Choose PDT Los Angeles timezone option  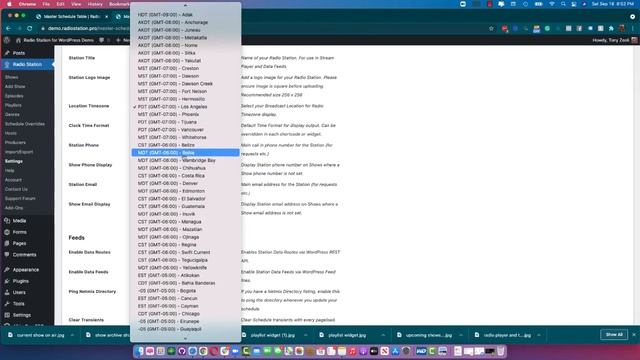pyautogui.click(x=185, y=107)
